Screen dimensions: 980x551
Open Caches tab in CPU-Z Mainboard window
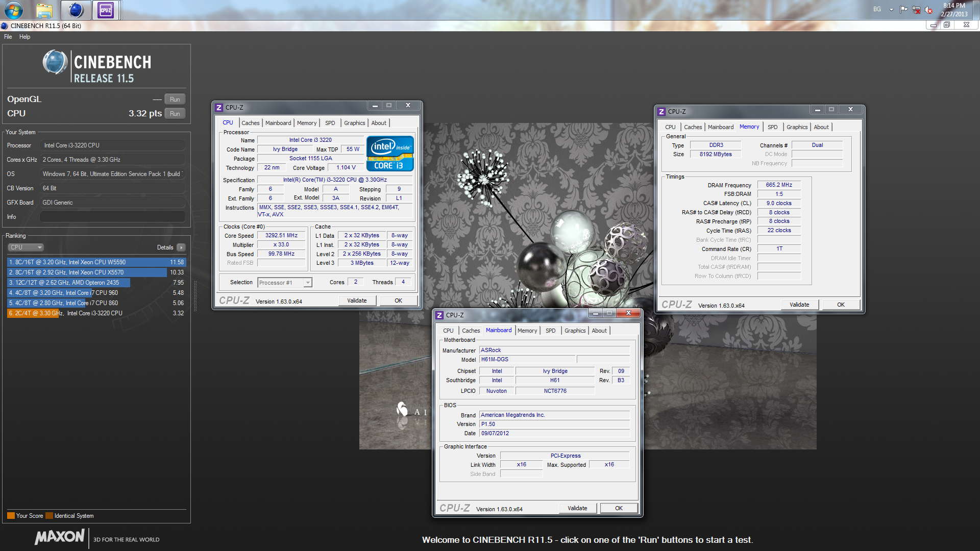[471, 331]
